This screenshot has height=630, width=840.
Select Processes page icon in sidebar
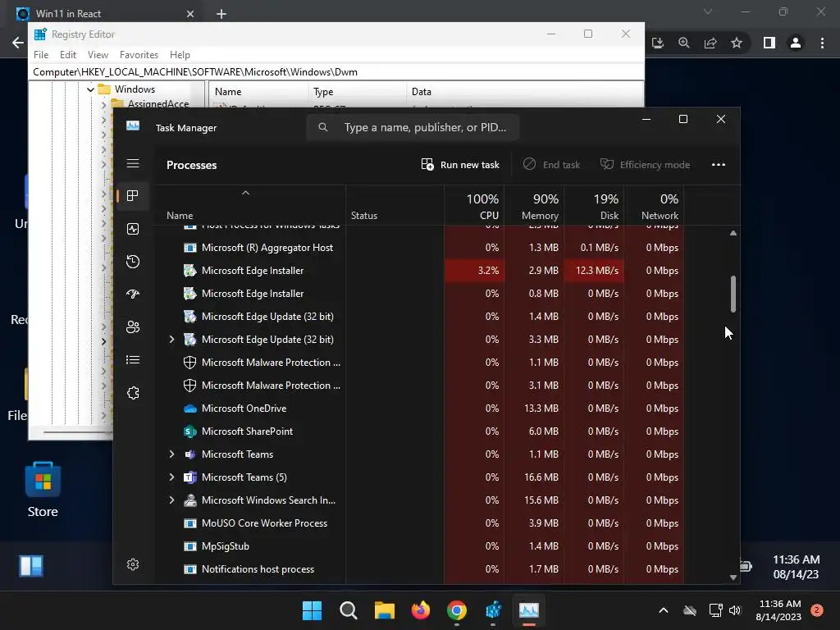133,195
